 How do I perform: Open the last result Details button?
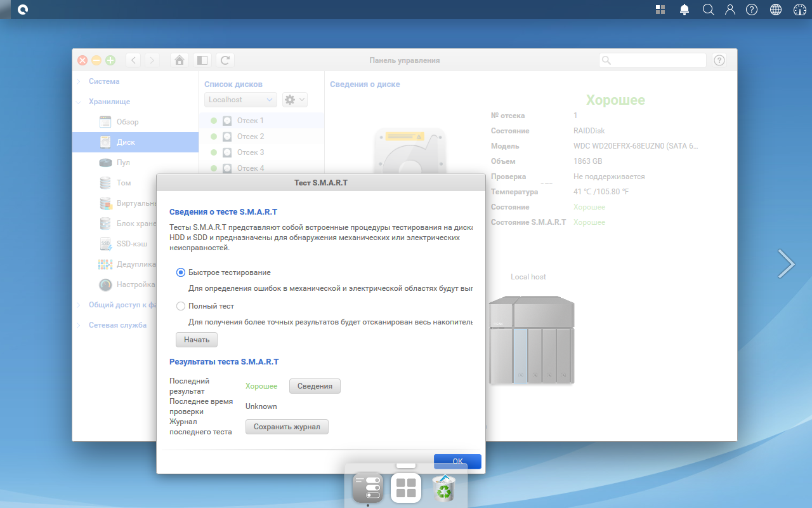[315, 386]
